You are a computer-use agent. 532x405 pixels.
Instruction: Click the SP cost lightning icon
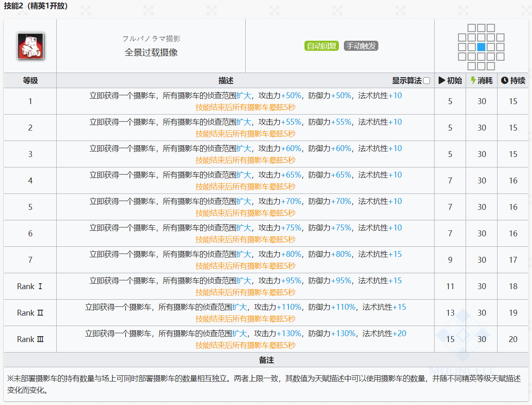(473, 80)
